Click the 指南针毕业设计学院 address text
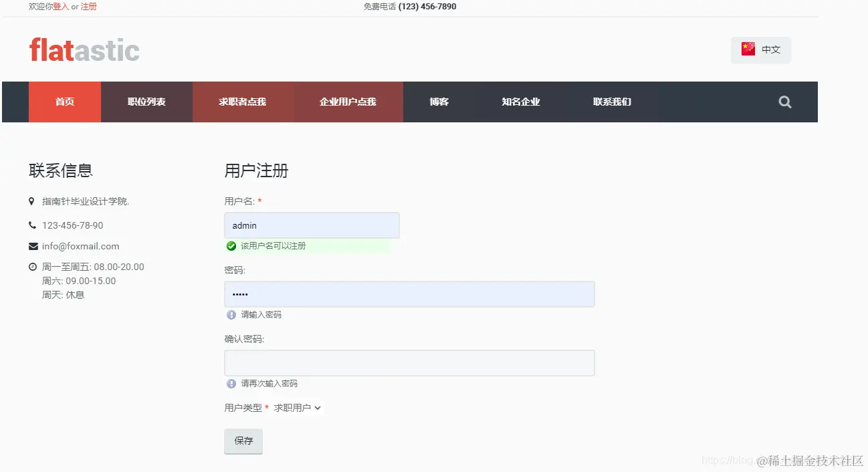 pyautogui.click(x=86, y=201)
